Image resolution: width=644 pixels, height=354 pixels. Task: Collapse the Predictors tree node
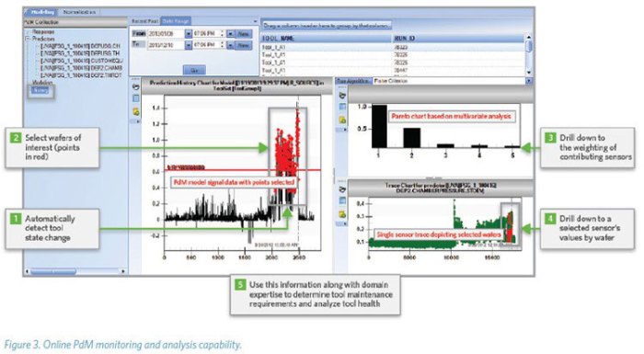(x=28, y=39)
